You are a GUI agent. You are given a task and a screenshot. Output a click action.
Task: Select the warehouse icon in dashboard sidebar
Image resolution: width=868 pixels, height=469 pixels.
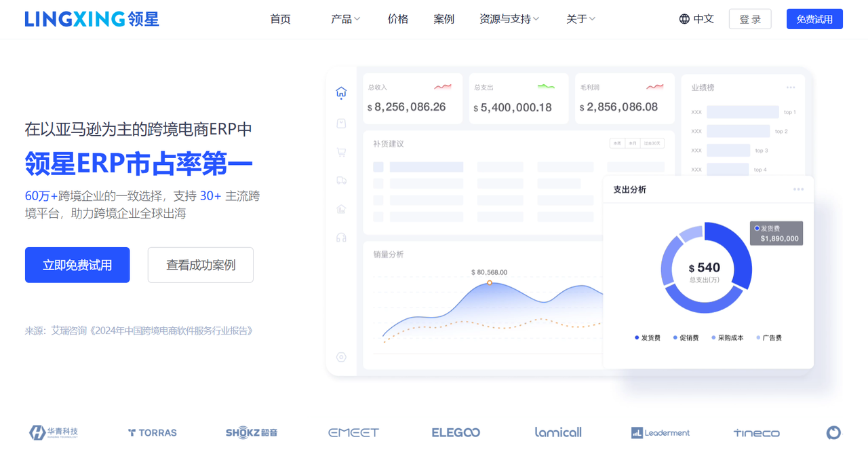tap(341, 209)
